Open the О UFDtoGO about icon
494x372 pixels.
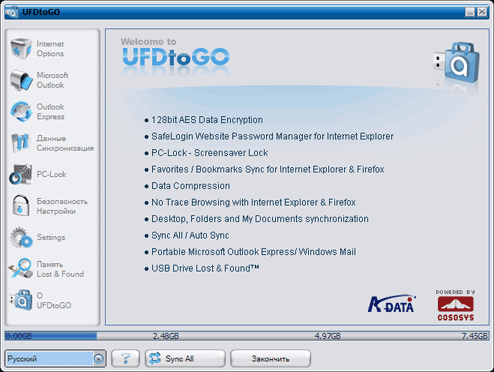pyautogui.click(x=21, y=300)
